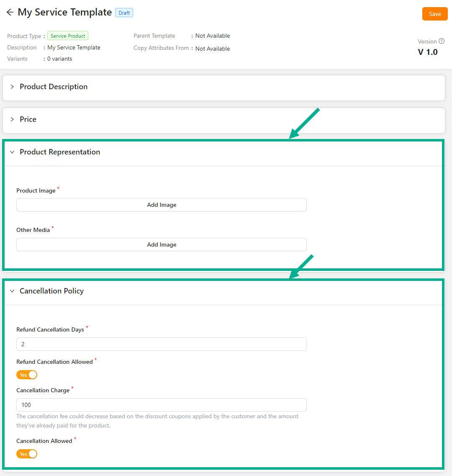Expand the Price section
452x476 pixels.
(12, 119)
